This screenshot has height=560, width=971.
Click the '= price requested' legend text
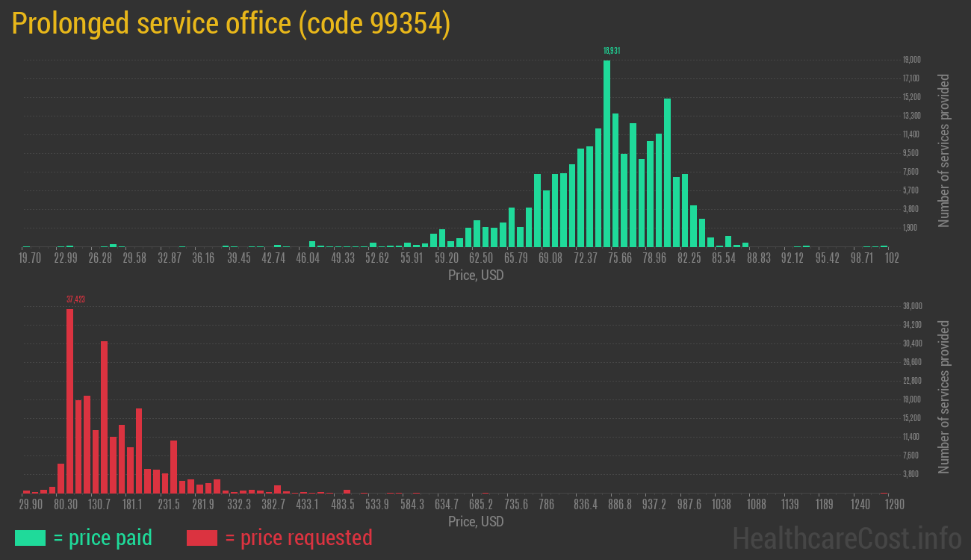[298, 538]
